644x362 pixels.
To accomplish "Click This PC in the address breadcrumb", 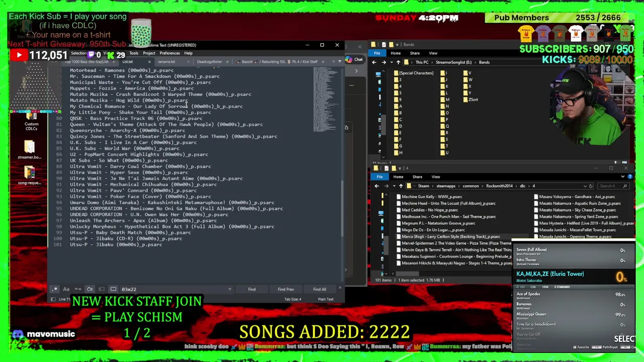I will click(422, 62).
